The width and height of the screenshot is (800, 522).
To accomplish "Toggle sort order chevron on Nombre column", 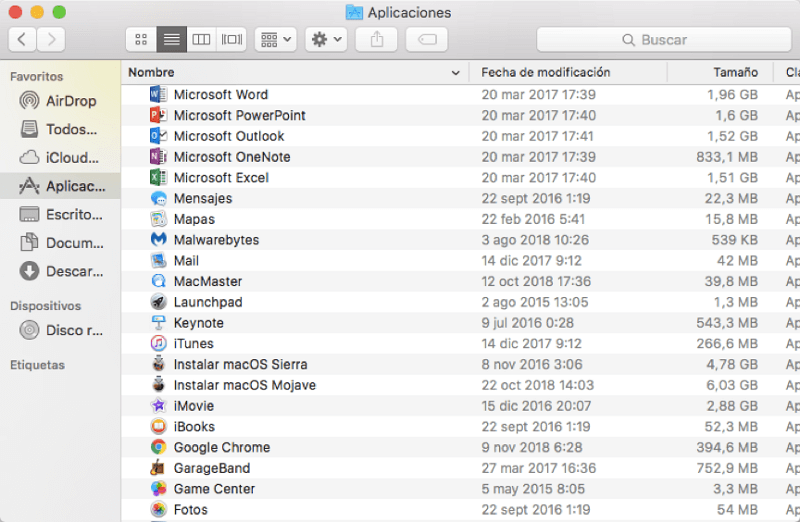I will pos(456,73).
